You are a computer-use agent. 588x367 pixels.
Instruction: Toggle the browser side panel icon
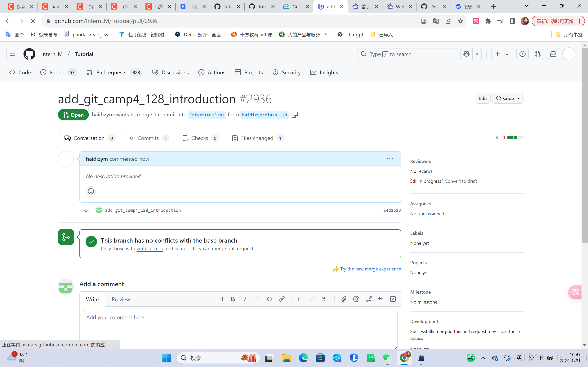coord(512,21)
